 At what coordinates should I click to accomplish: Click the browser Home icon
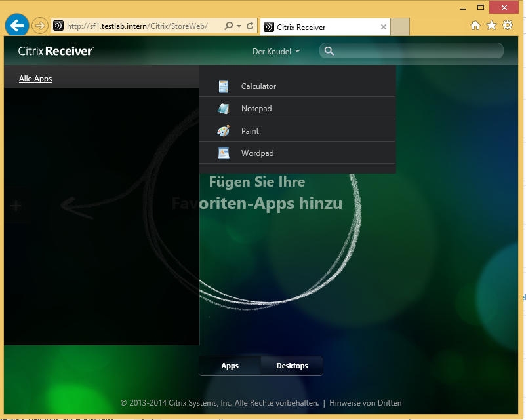coord(475,25)
